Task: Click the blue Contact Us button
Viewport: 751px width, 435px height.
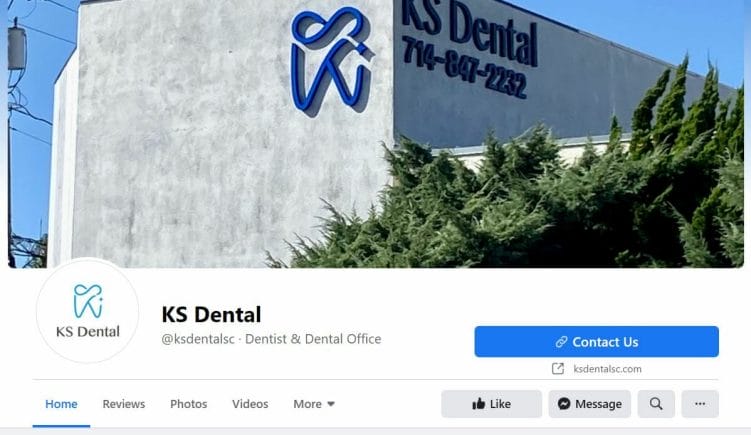Action: pos(596,342)
